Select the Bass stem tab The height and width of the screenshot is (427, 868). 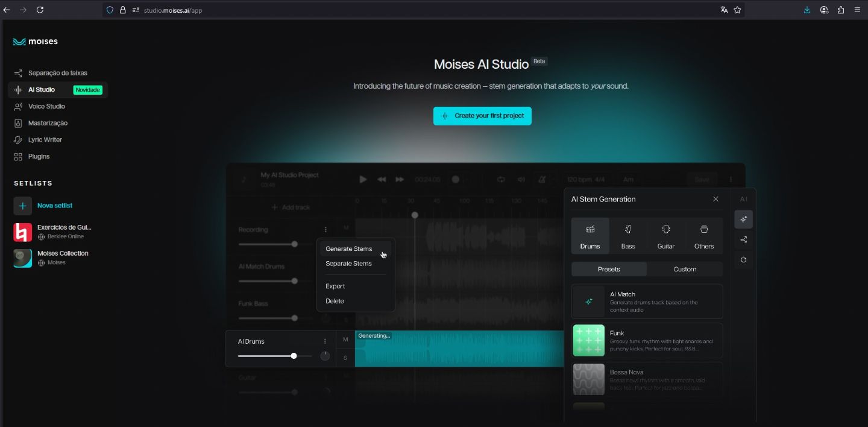628,236
